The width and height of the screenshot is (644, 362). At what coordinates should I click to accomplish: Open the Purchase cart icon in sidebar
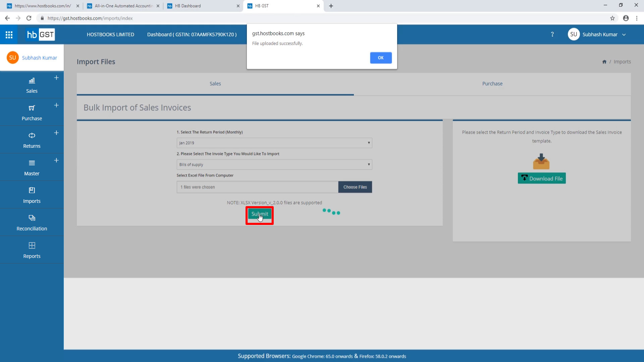pos(32,108)
